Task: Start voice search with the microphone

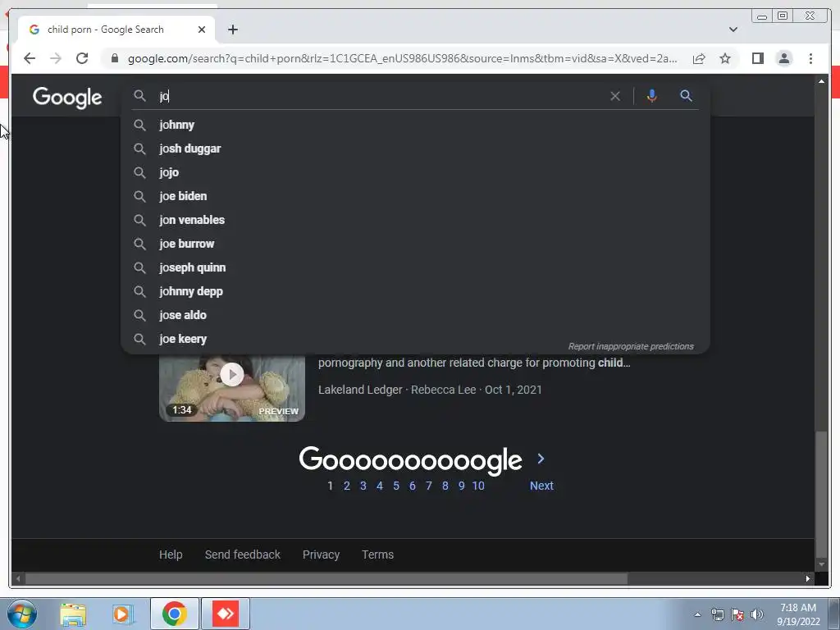Action: click(651, 96)
